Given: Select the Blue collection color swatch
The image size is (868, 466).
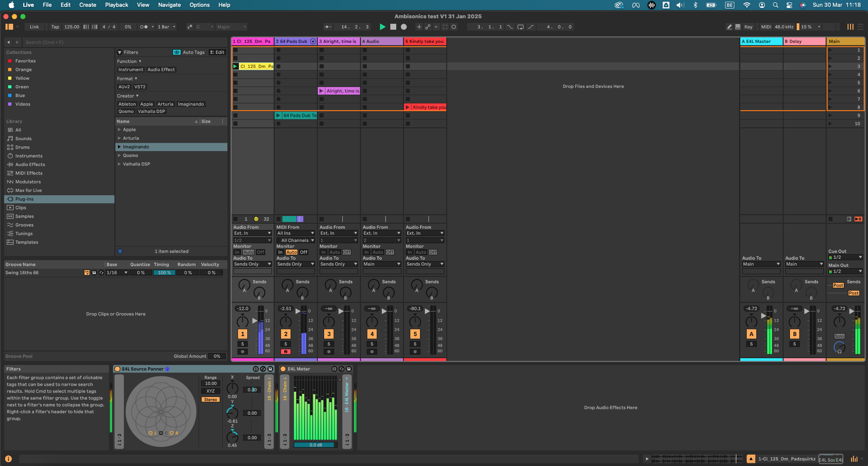Looking at the screenshot, I should (10, 95).
